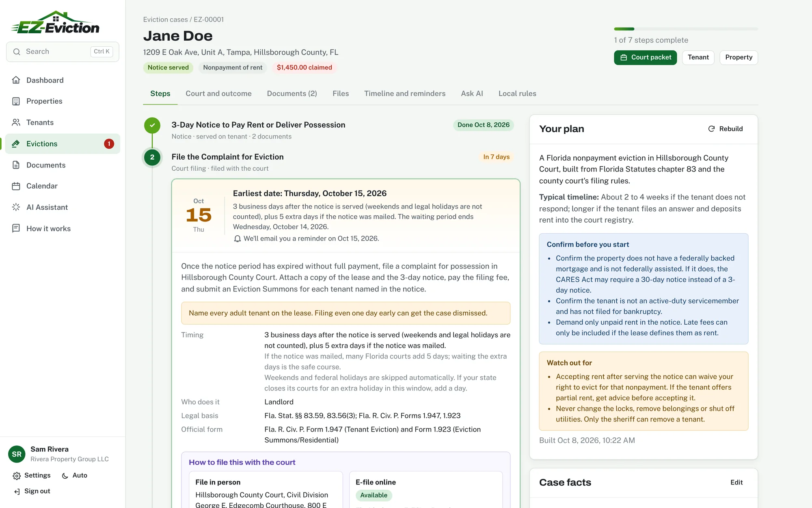Switch to the Court and outcome tab
Image resolution: width=812 pixels, height=508 pixels.
pos(218,93)
